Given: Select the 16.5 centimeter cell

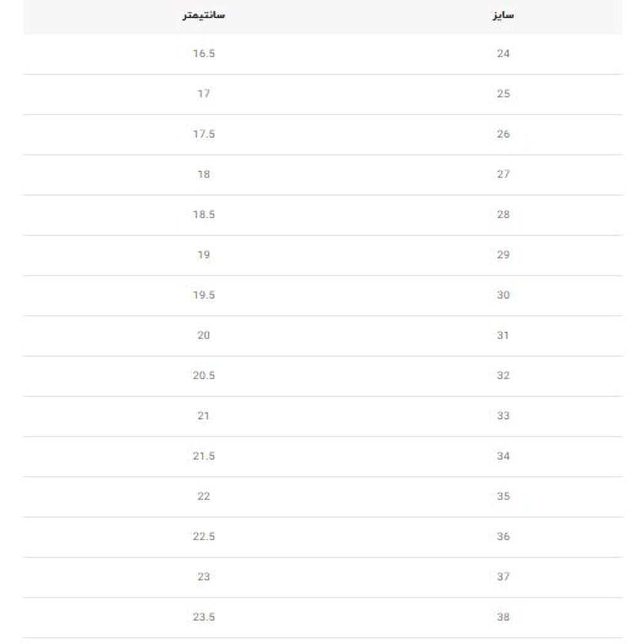Looking at the screenshot, I should pos(204,53).
